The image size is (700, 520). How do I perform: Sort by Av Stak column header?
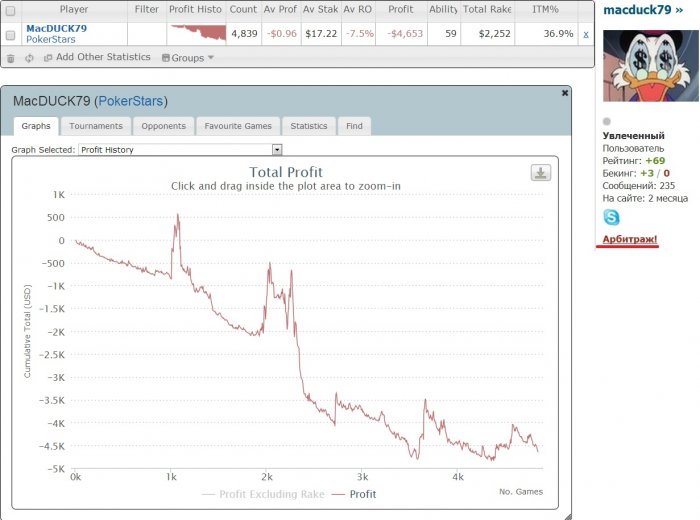[321, 9]
